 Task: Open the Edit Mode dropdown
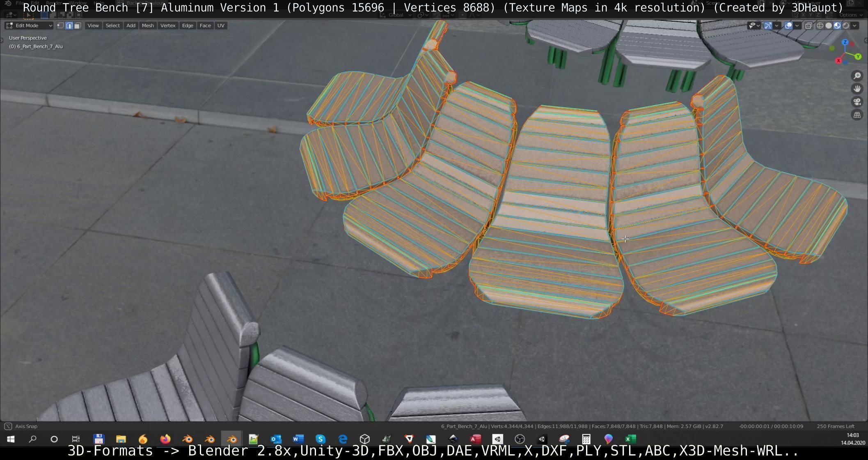click(x=29, y=25)
